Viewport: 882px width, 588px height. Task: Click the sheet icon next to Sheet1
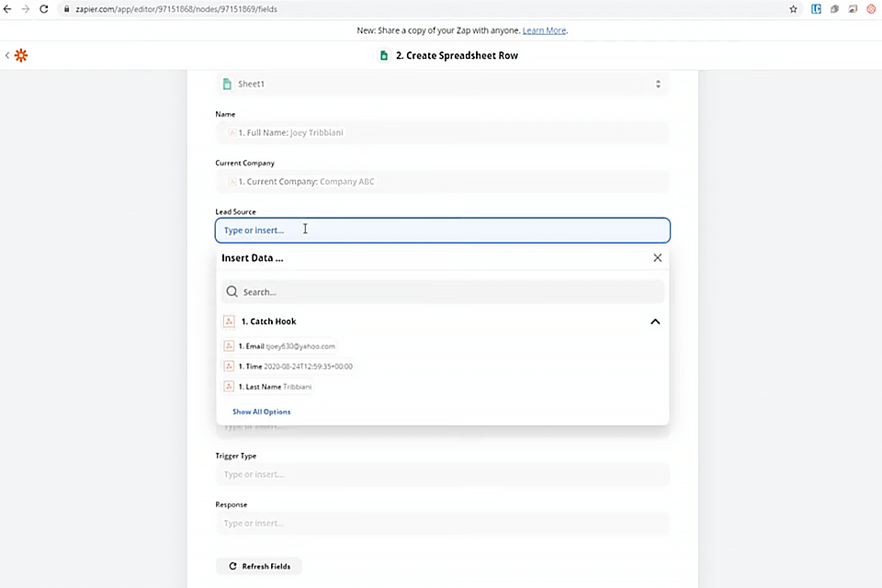coord(227,84)
